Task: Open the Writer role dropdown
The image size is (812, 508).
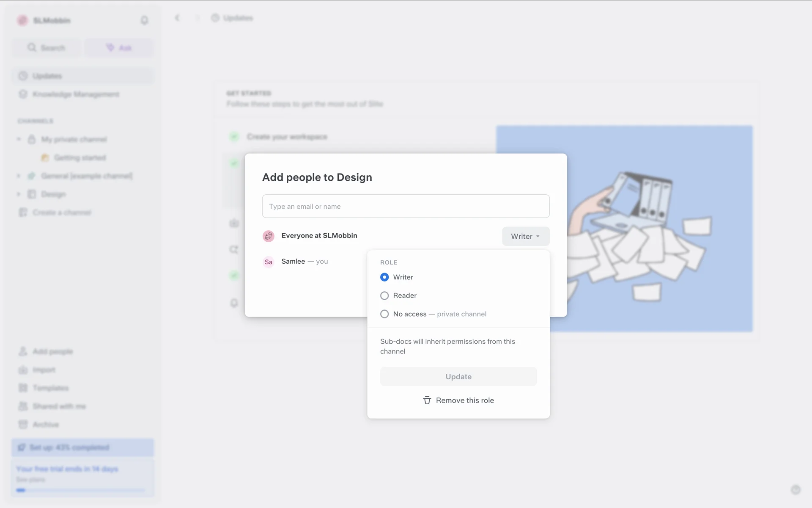Action: point(525,236)
